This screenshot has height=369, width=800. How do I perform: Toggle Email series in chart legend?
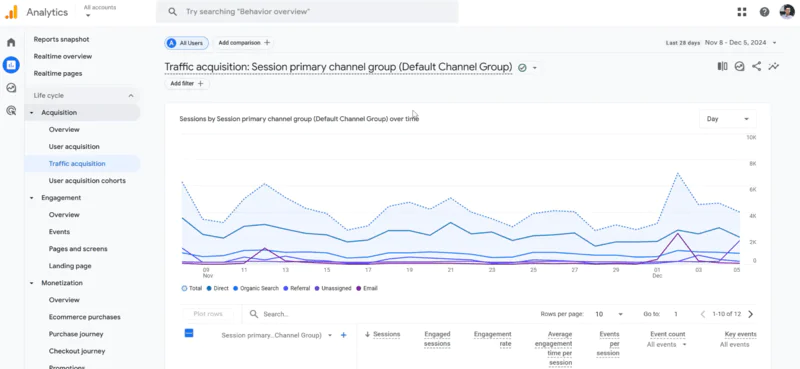click(x=366, y=288)
